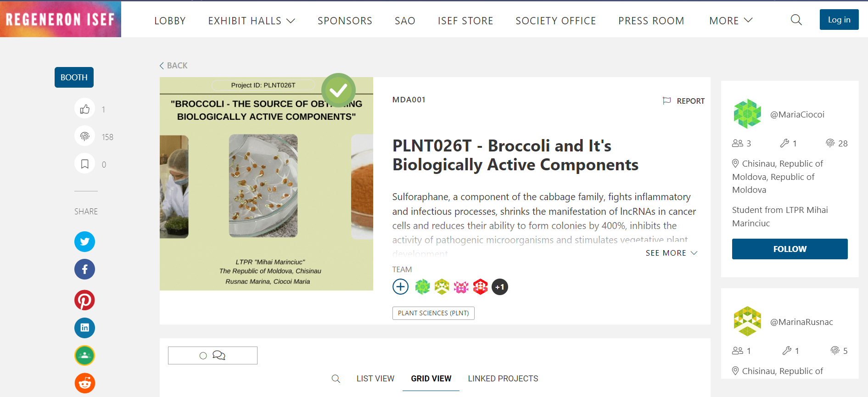The width and height of the screenshot is (868, 397).
Task: Expand the description with See More
Action: [x=671, y=253]
